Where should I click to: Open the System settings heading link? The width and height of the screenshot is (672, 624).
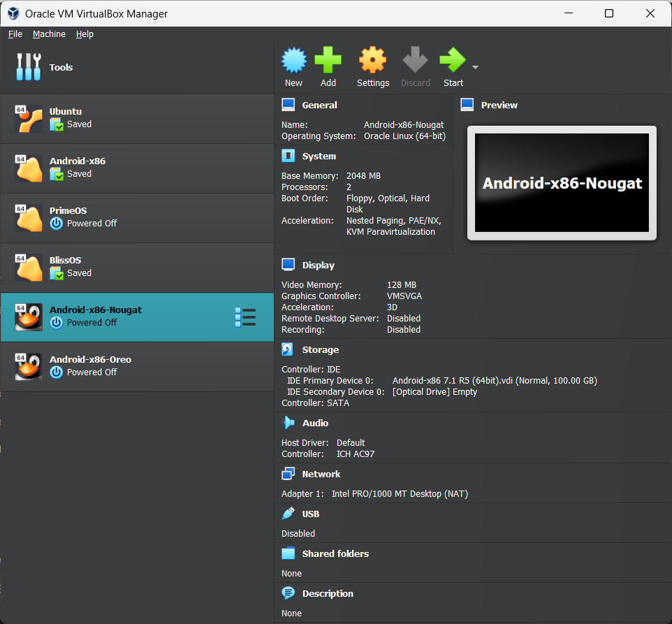coord(319,156)
